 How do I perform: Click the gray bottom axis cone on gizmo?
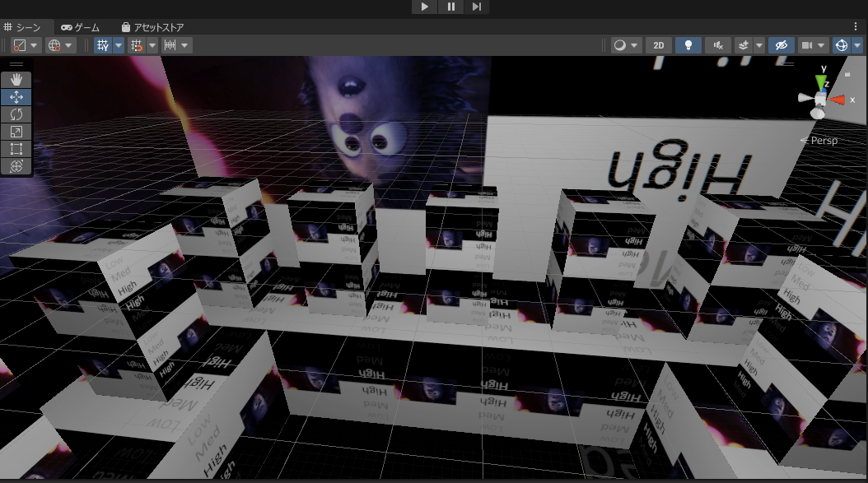817,113
